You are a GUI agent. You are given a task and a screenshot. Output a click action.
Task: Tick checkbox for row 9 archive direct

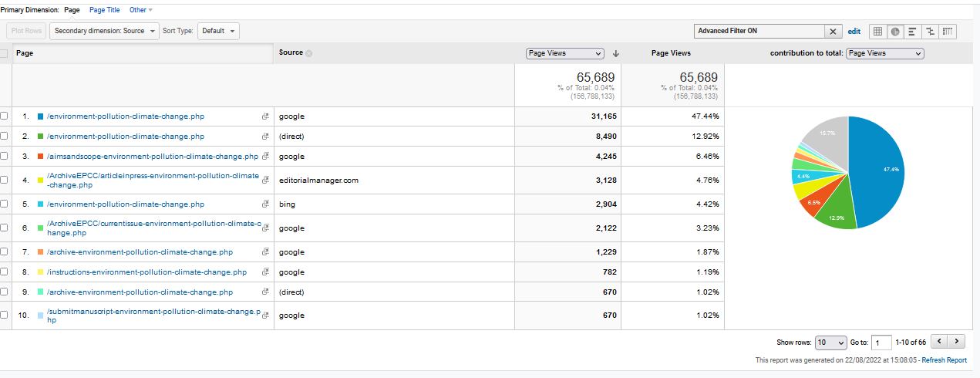(x=4, y=292)
